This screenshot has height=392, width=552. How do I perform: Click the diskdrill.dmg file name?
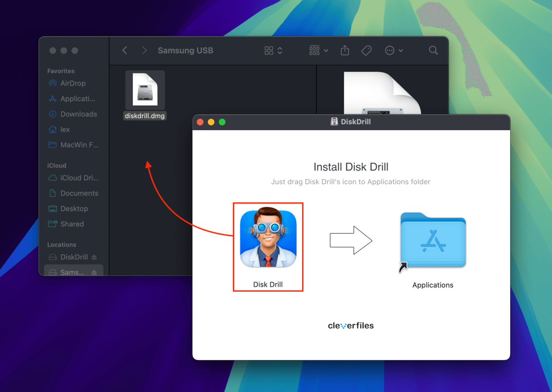[145, 116]
